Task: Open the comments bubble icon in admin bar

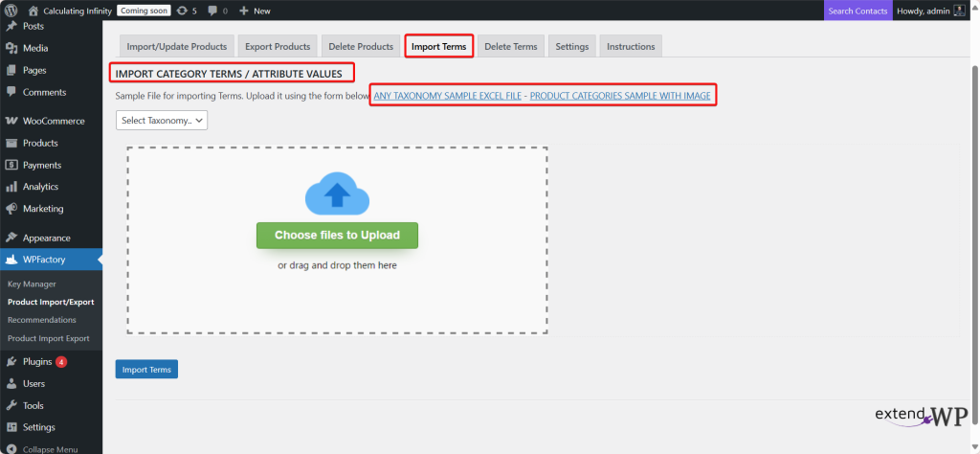Action: [x=212, y=11]
